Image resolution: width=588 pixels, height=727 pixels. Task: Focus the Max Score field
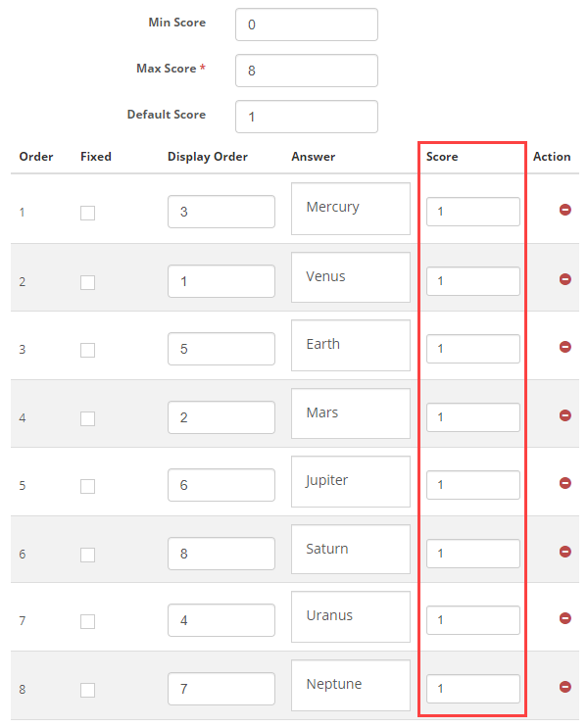tap(306, 71)
